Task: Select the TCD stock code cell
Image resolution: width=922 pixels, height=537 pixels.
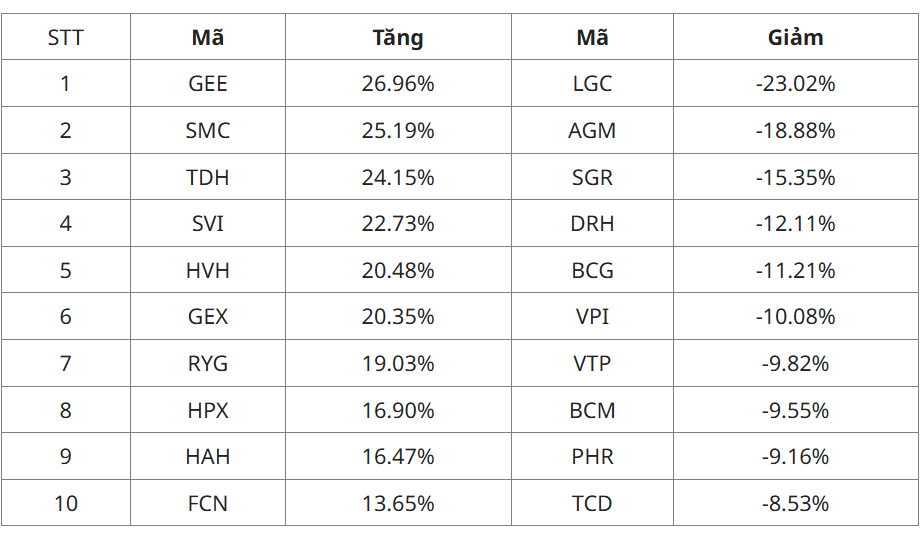Action: pos(592,504)
